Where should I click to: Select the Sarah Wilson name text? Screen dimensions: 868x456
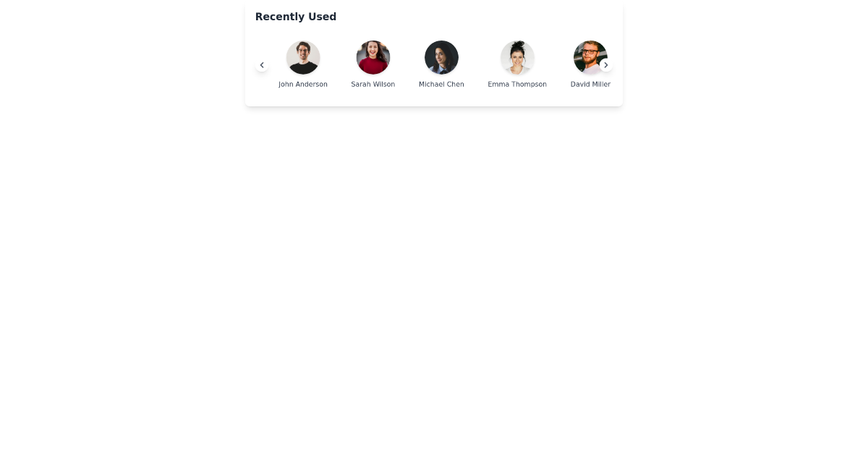point(373,84)
